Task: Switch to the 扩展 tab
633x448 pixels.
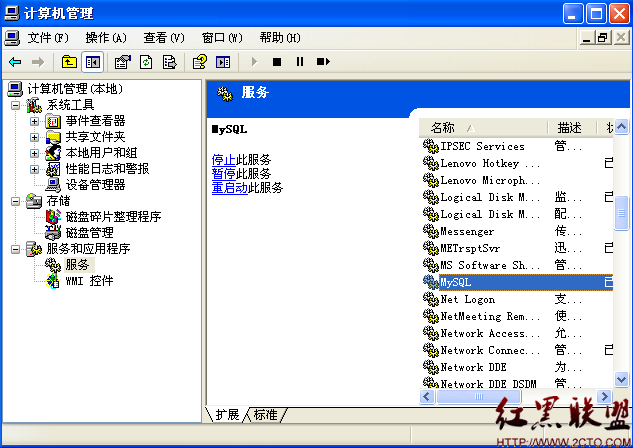Action: pos(227,415)
